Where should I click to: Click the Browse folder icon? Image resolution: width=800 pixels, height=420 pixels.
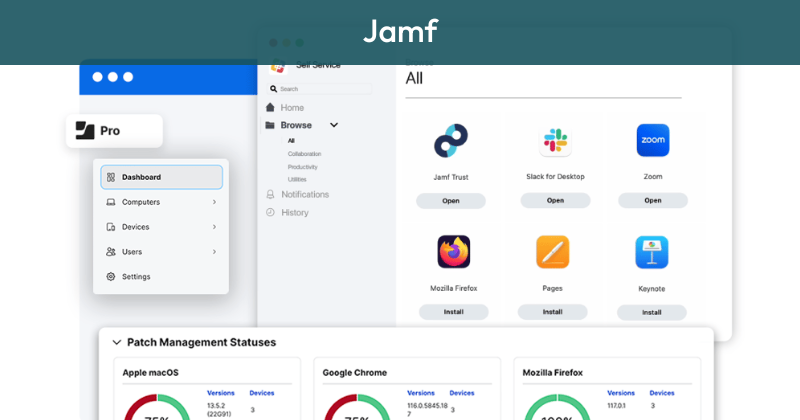pos(270,125)
